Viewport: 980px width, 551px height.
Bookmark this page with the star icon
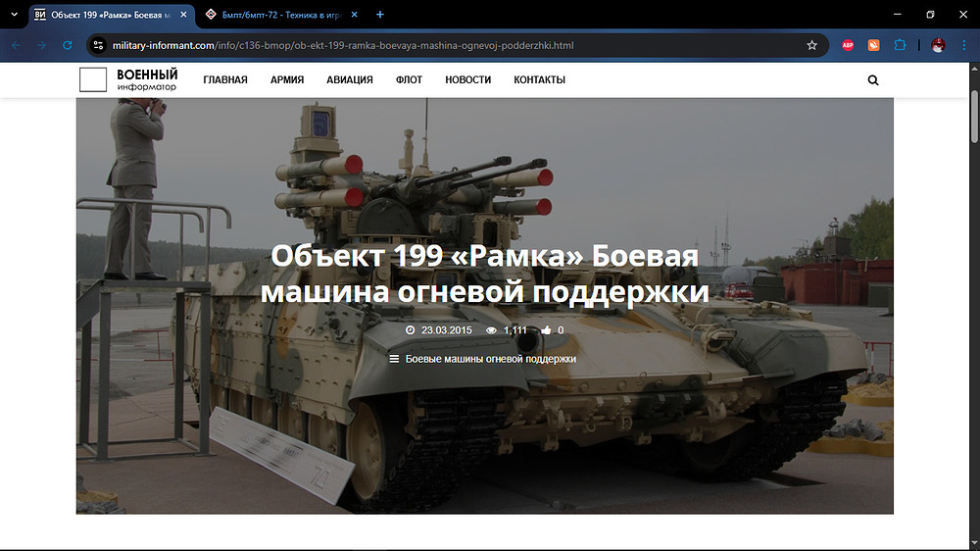coord(811,45)
